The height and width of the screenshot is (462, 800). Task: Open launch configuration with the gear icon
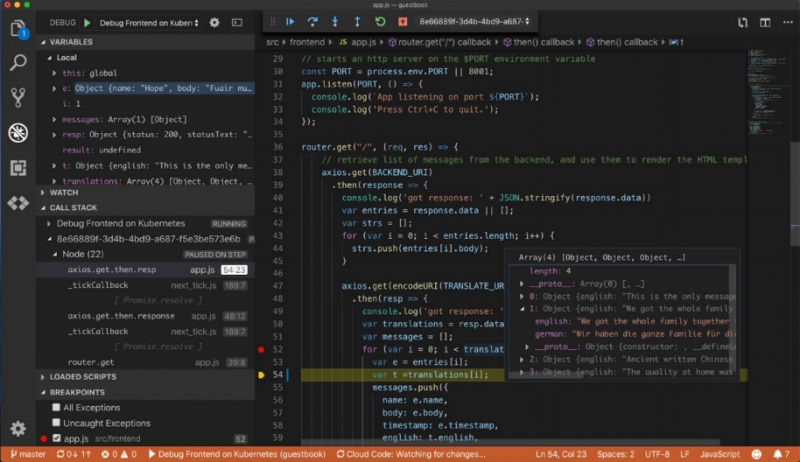pyautogui.click(x=214, y=22)
